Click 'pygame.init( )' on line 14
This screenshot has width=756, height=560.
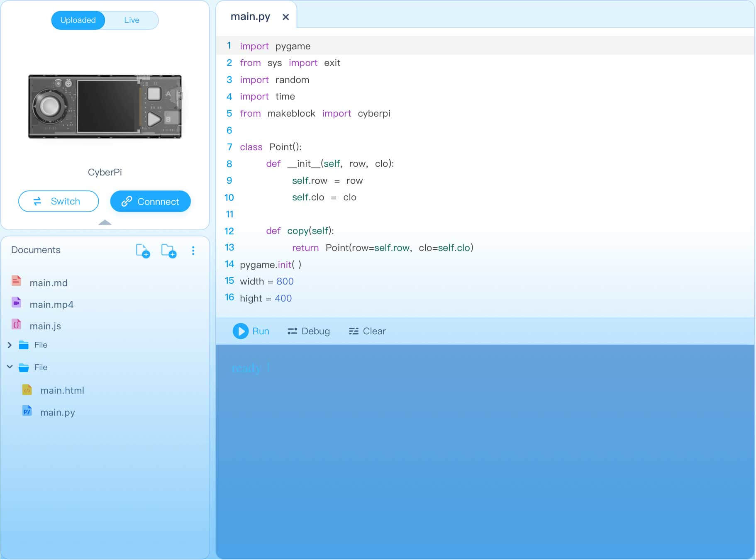click(x=271, y=265)
